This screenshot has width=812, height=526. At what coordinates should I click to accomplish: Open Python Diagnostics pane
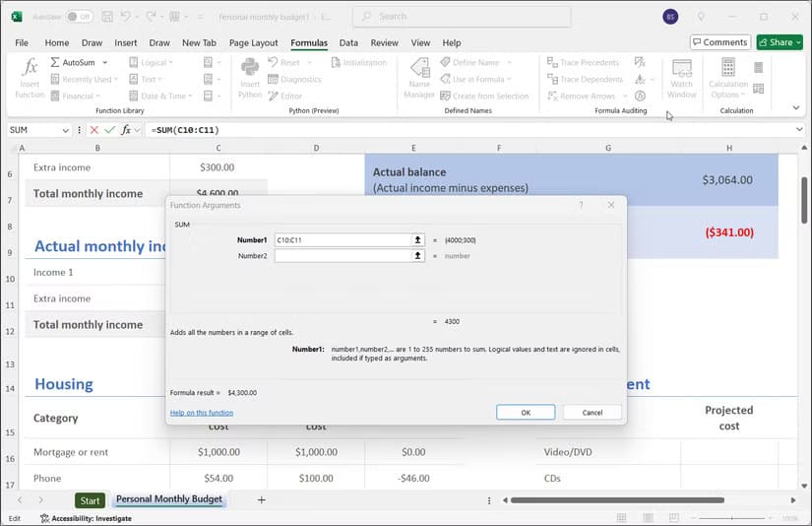click(294, 79)
